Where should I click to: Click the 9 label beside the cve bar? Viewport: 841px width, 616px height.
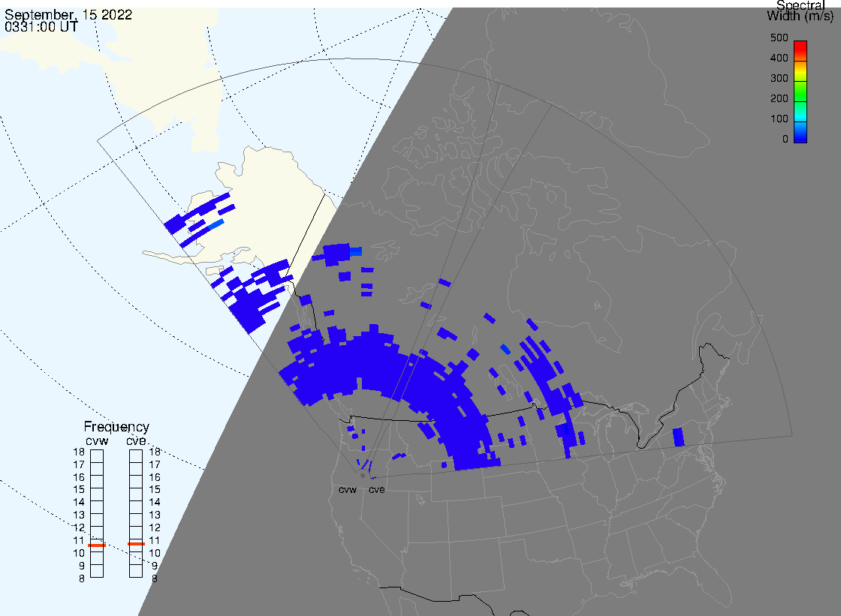(x=155, y=566)
